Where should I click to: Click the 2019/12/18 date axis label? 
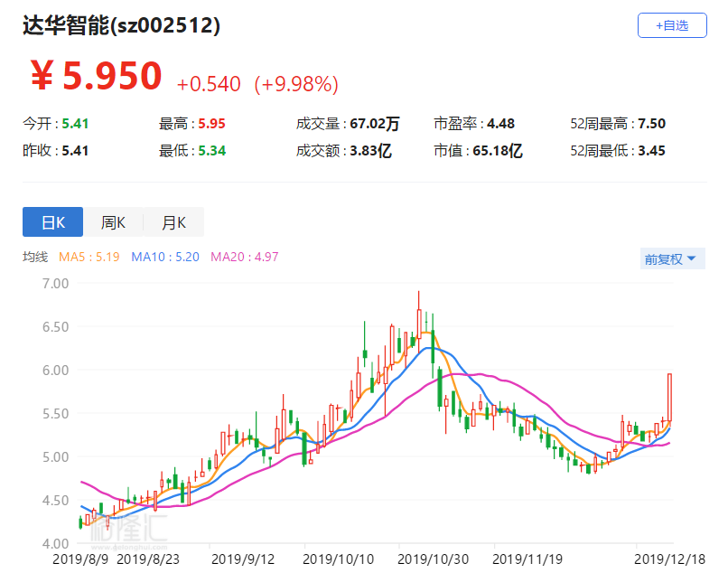(669, 559)
